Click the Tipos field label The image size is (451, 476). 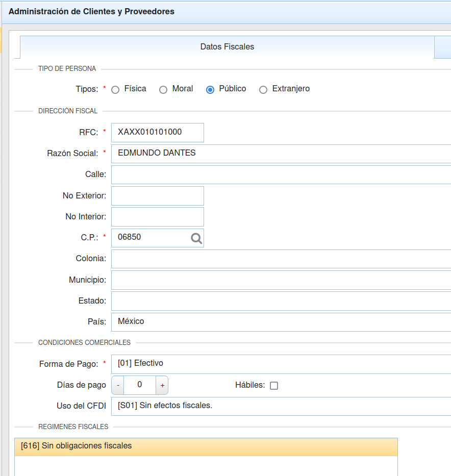pyautogui.click(x=87, y=89)
